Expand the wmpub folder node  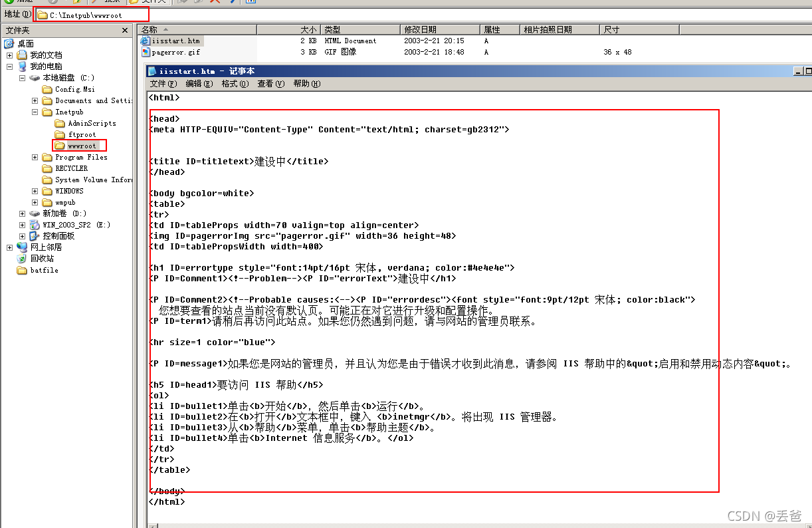(35, 202)
